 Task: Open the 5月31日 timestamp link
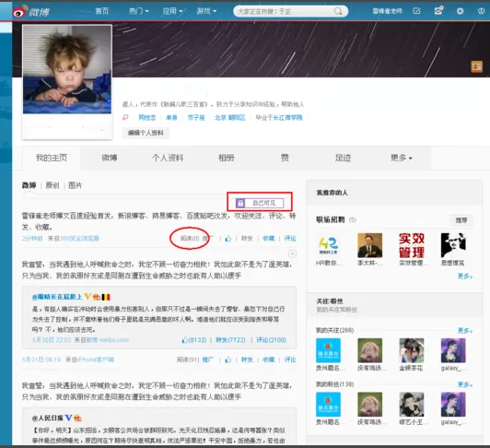pyautogui.click(x=41, y=360)
